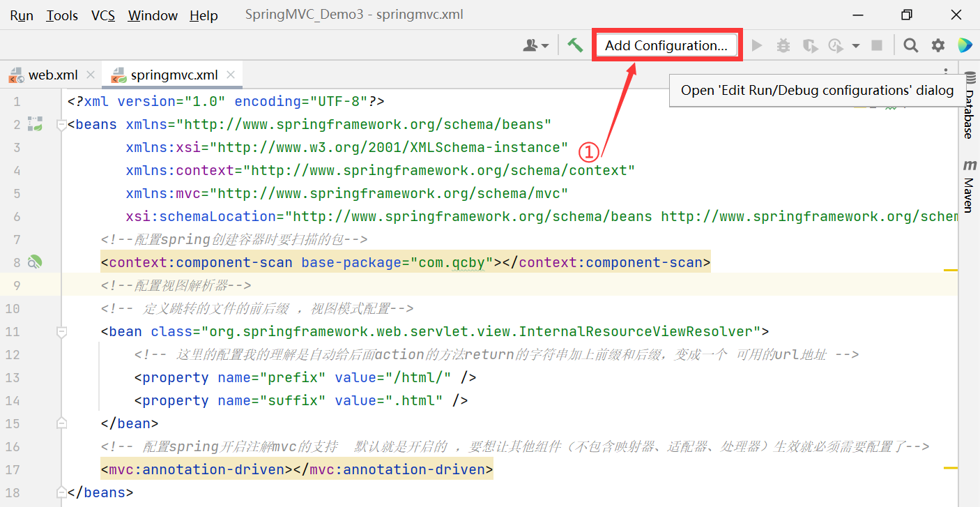Screen dimensions: 980x507
Task: Open the Maven tool window
Action: [x=970, y=185]
